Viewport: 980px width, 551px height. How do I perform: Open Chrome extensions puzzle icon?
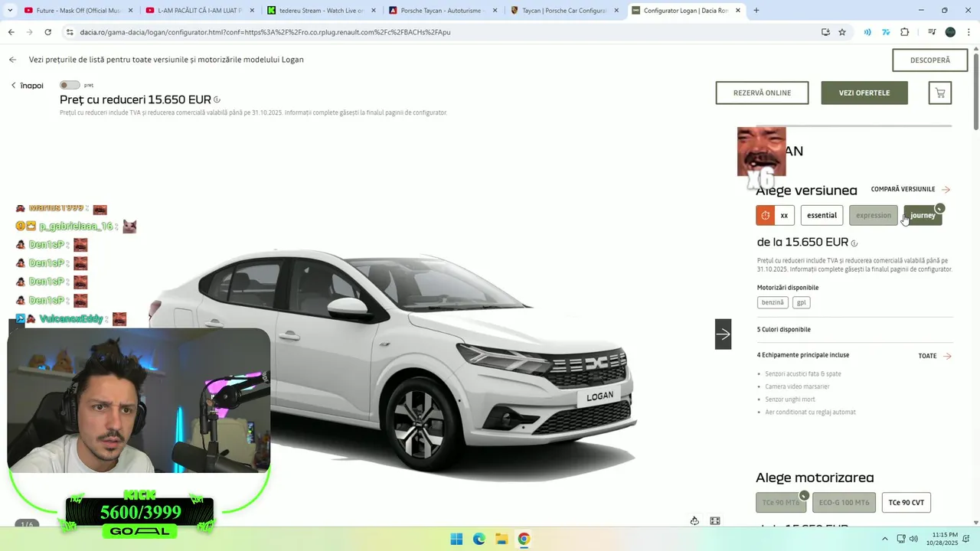tap(905, 32)
